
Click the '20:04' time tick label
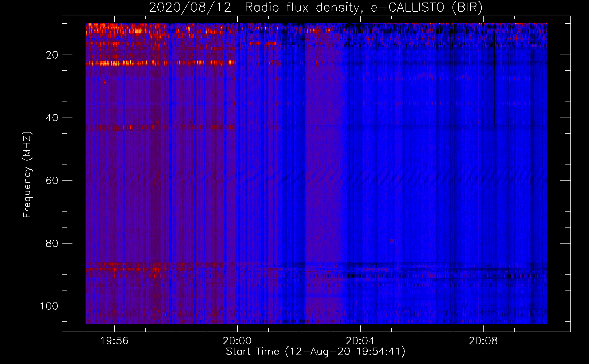(360, 341)
